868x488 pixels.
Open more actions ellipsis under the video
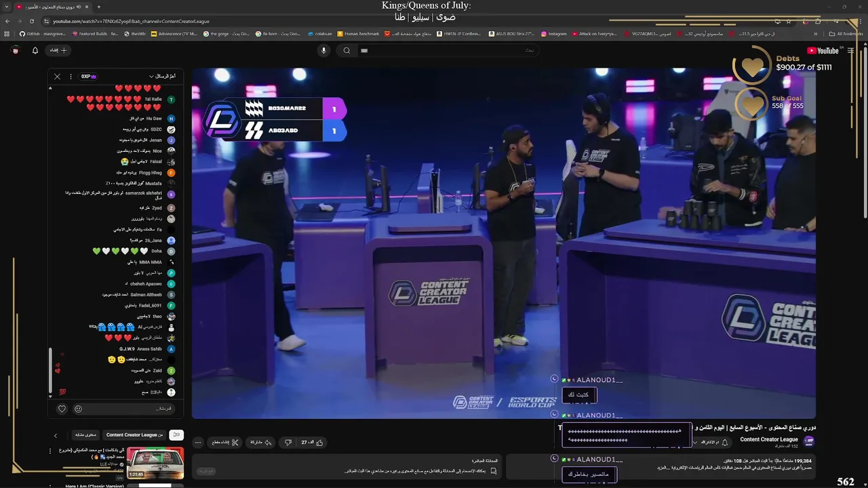197,443
